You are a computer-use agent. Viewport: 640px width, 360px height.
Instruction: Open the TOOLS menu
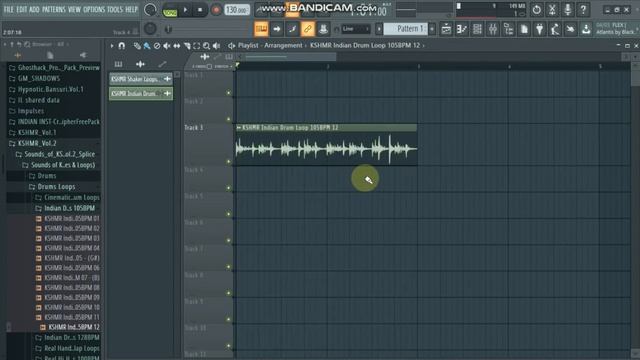(115, 9)
